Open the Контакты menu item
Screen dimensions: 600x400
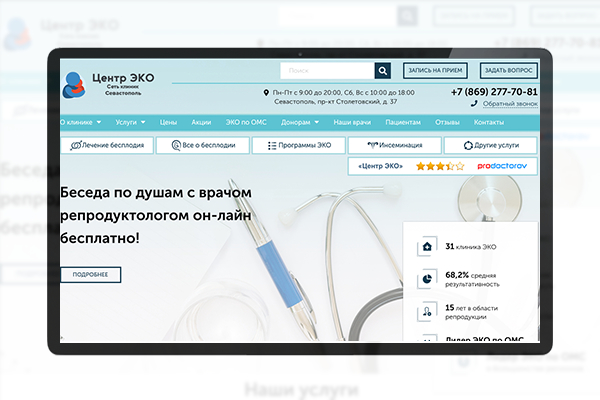489,122
